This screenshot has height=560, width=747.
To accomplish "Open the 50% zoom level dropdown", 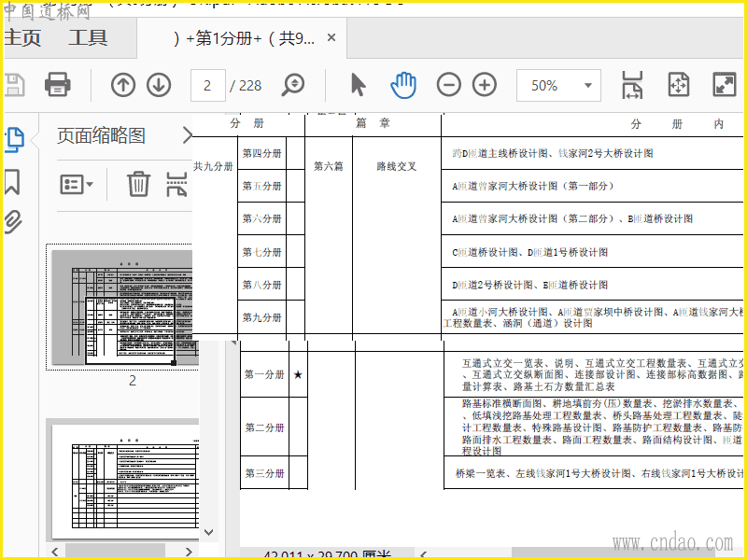I will [x=558, y=85].
